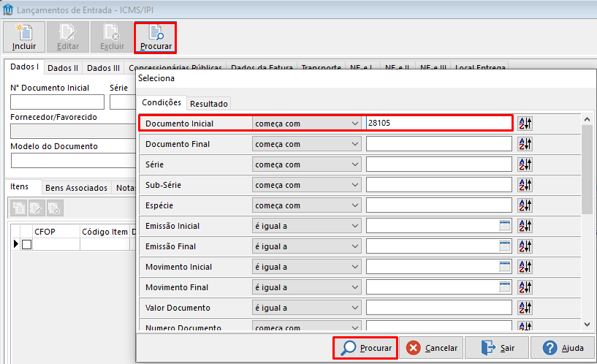The height and width of the screenshot is (364, 597).
Task: Expand the Documento Final condition dropdown
Action: [x=355, y=144]
